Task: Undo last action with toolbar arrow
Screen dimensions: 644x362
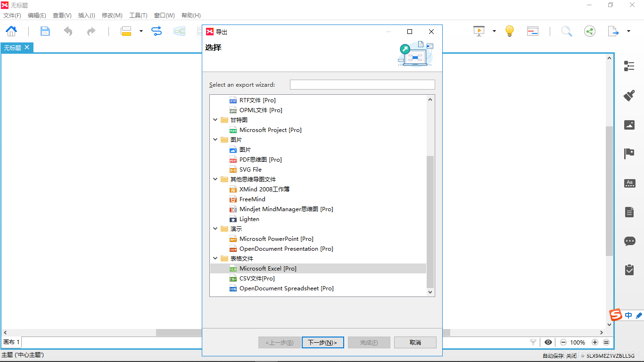Action: 68,31
